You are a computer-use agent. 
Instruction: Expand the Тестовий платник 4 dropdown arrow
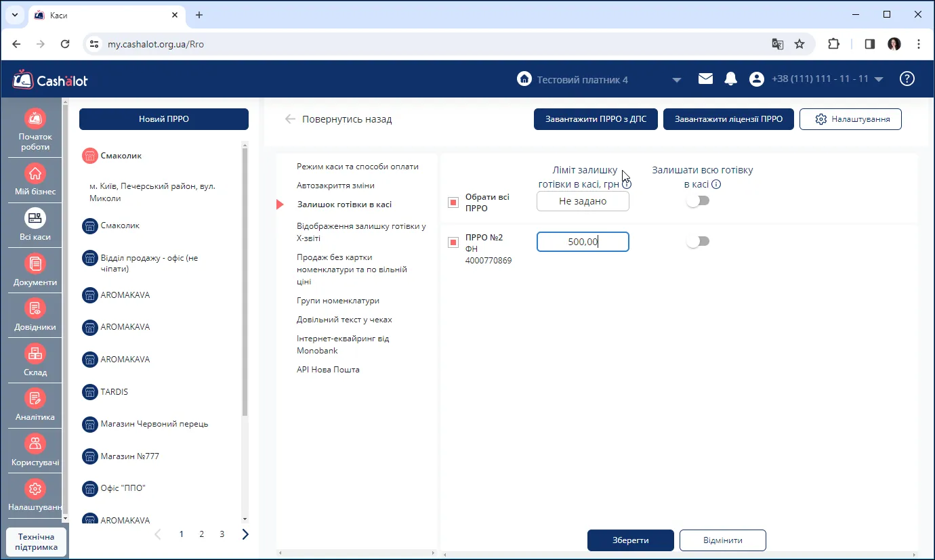(x=676, y=80)
